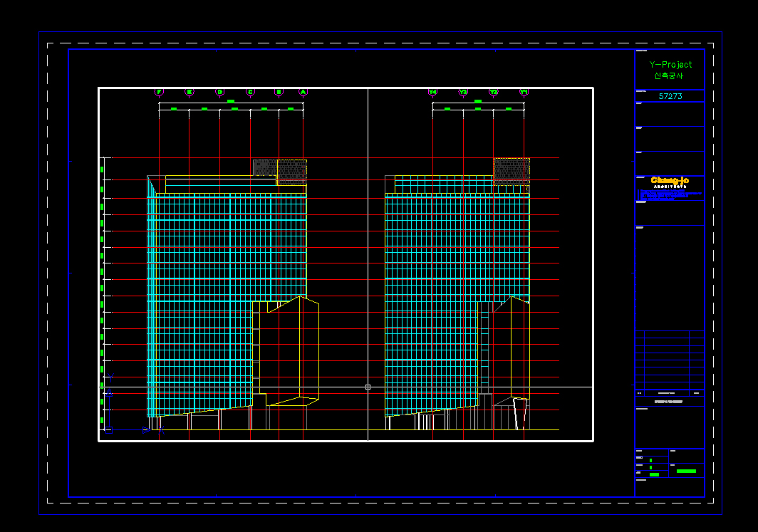Select the Korean subtitle 신축공사

coord(668,75)
